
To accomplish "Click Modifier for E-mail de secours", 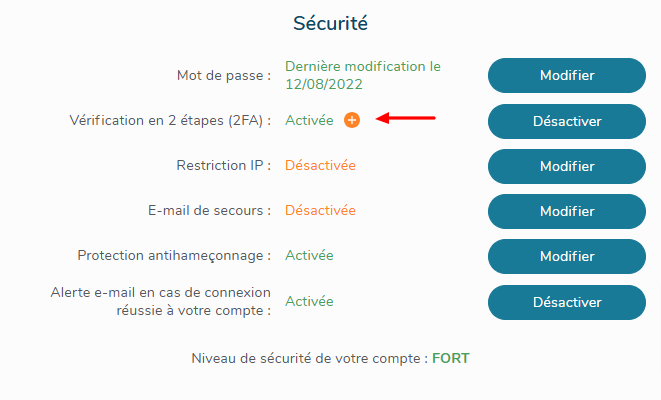I will [566, 211].
